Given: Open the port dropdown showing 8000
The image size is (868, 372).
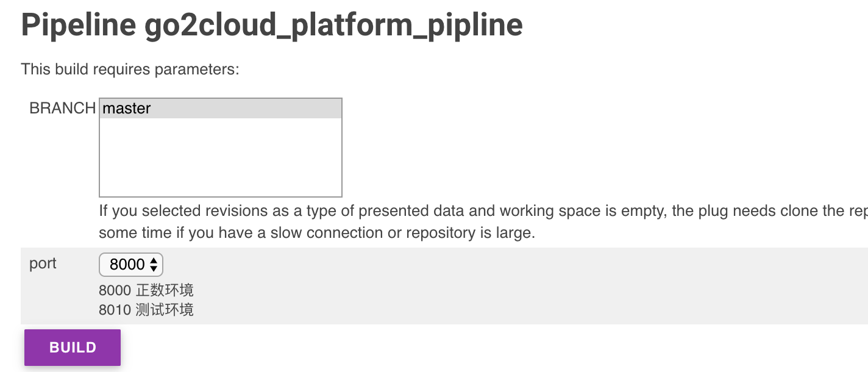Looking at the screenshot, I should 130,264.
